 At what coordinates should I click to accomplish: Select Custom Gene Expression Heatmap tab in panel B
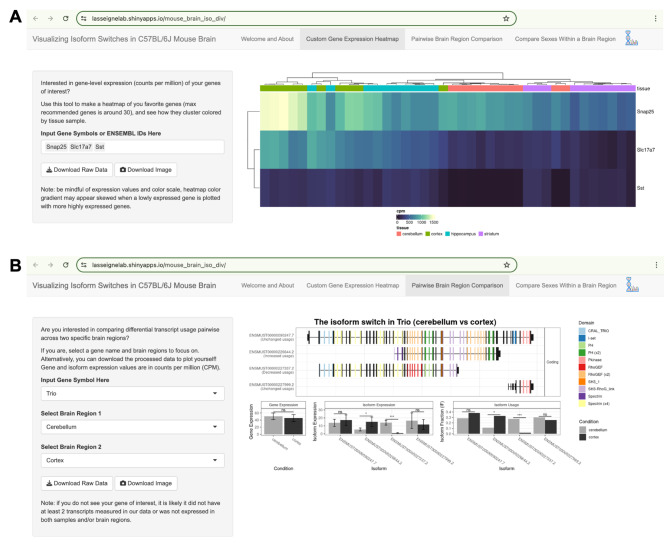(353, 285)
